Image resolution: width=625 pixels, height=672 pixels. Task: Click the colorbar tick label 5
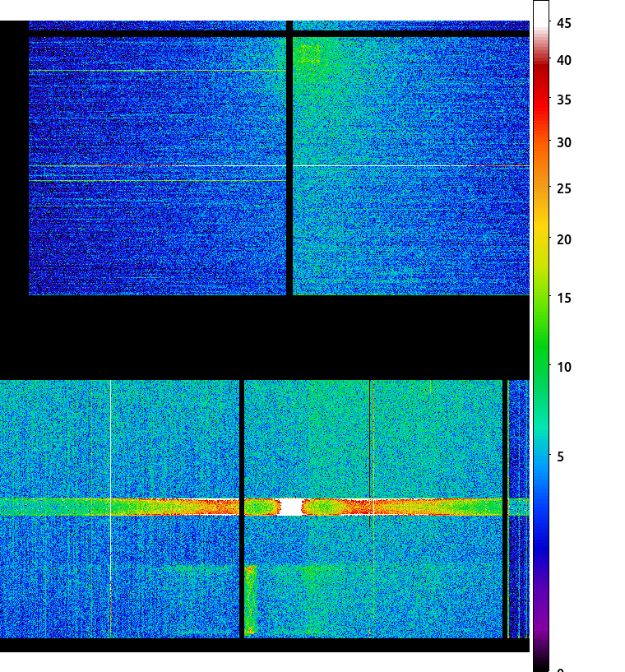(560, 456)
